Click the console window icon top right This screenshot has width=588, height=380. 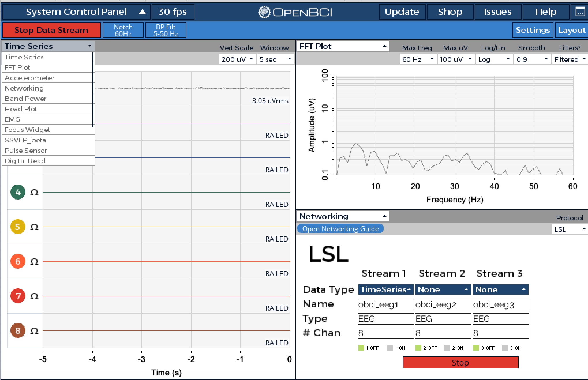[x=581, y=12]
